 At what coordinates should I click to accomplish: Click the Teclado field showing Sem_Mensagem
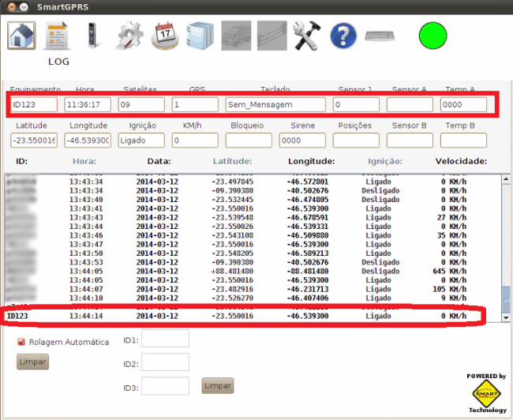pos(275,104)
